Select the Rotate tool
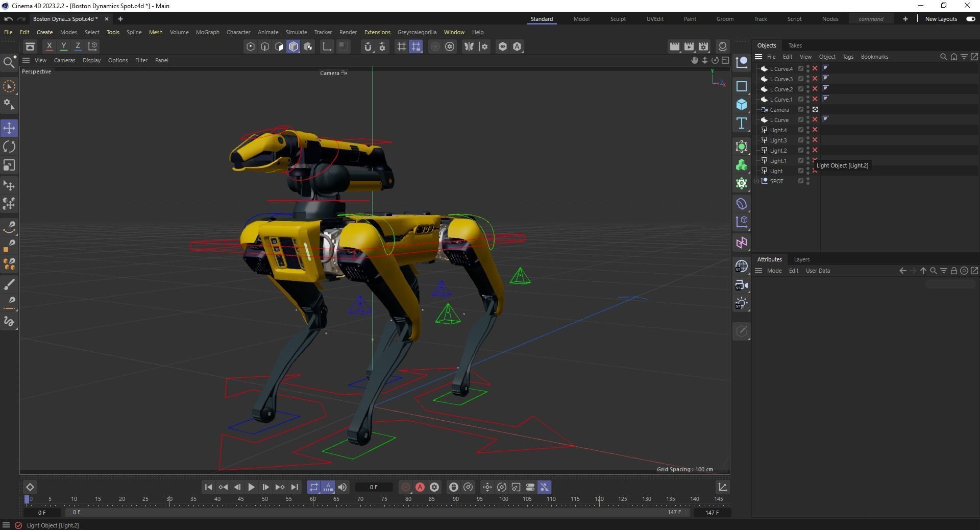Screen dimensions: 980x530 (x=9, y=147)
